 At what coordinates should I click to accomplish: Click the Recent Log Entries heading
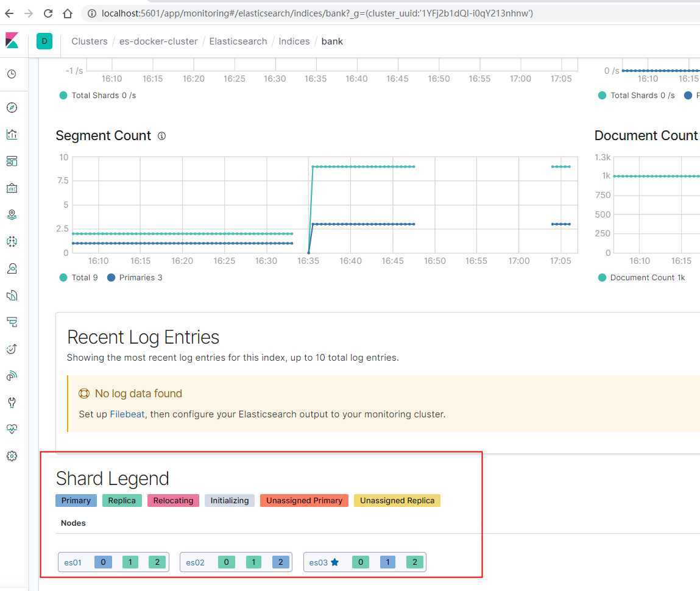tap(143, 338)
